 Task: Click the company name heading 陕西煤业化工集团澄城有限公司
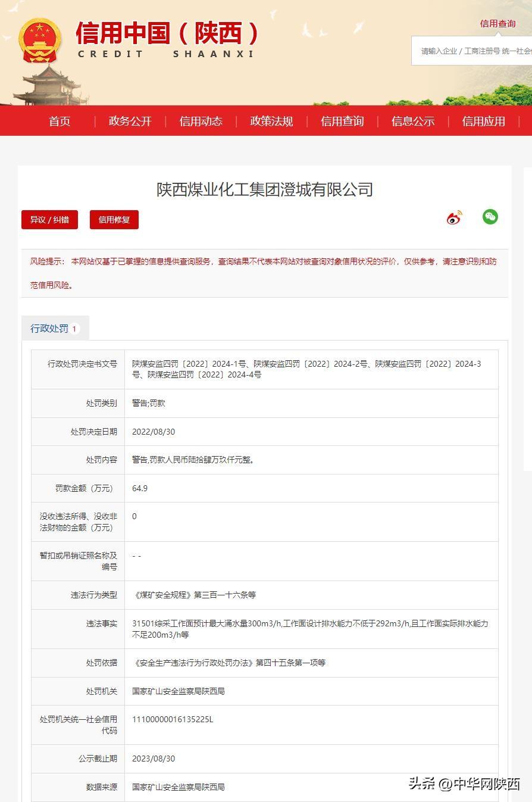[x=265, y=189]
